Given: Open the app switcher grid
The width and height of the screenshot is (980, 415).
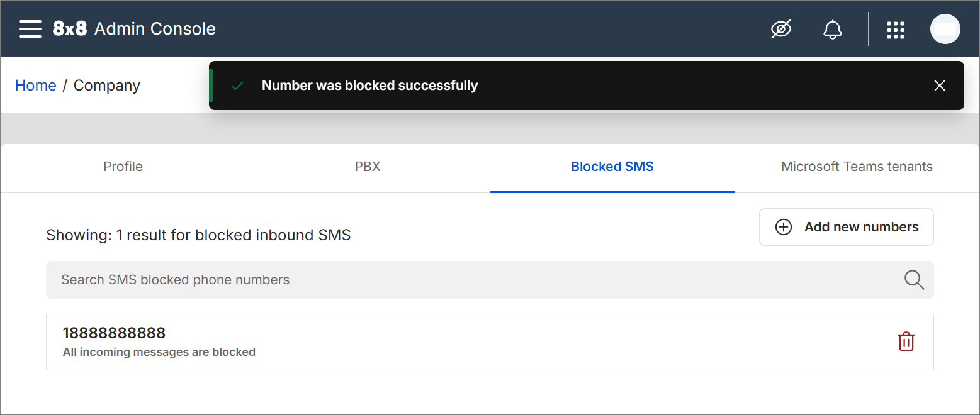Looking at the screenshot, I should click(895, 30).
